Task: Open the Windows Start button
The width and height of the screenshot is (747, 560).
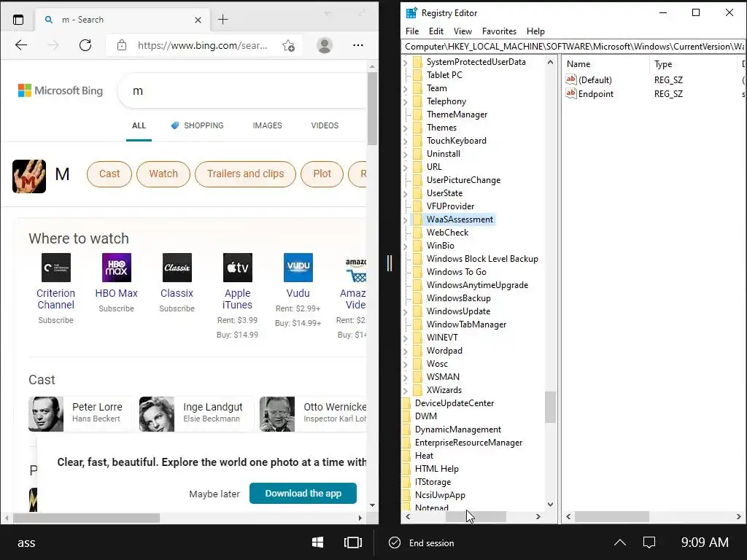Action: pos(318,542)
